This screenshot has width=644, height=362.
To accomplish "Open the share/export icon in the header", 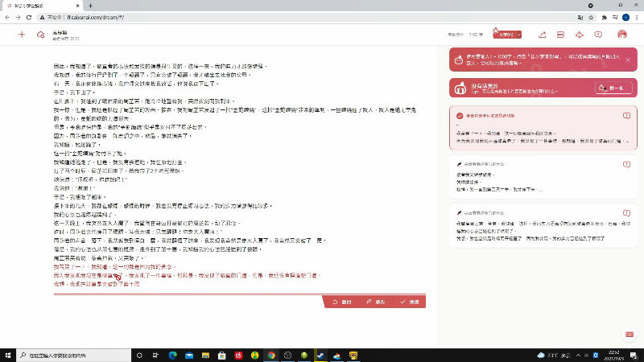I will [x=542, y=35].
